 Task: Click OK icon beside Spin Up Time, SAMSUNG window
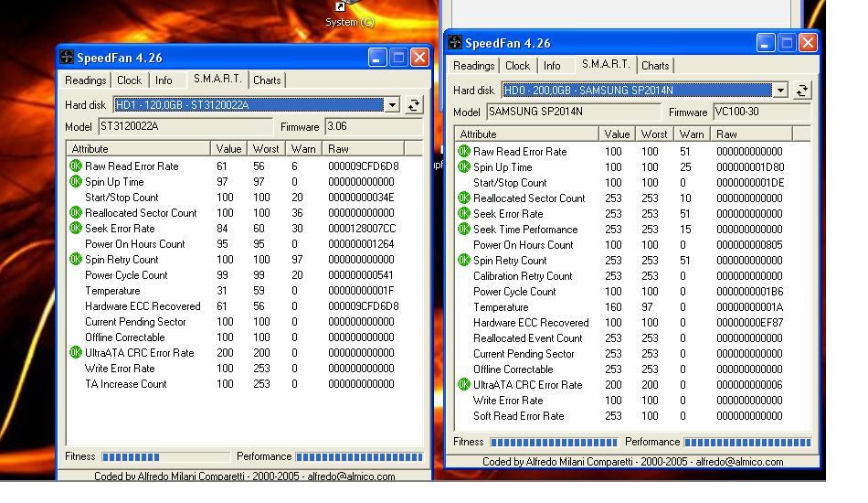[x=464, y=166]
